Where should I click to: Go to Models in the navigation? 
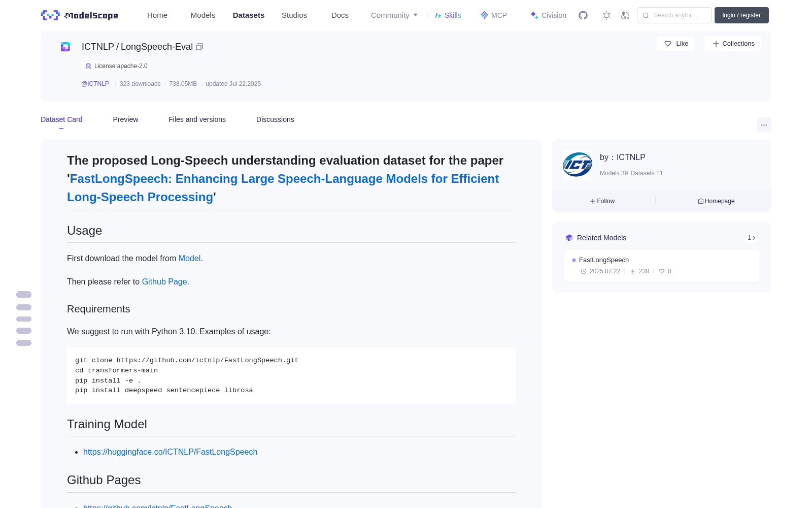203,15
